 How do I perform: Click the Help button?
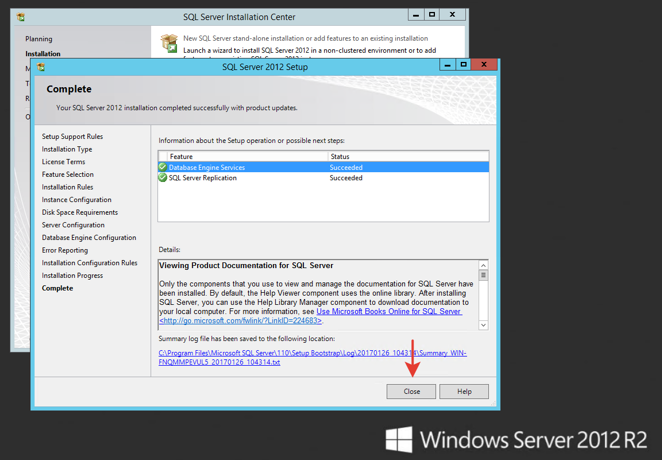(x=464, y=392)
